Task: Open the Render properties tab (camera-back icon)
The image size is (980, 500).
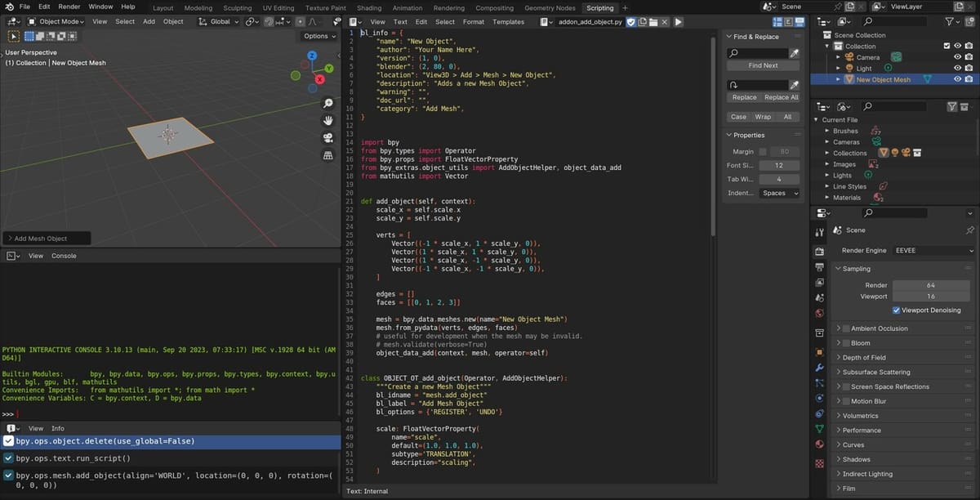Action: (x=819, y=251)
